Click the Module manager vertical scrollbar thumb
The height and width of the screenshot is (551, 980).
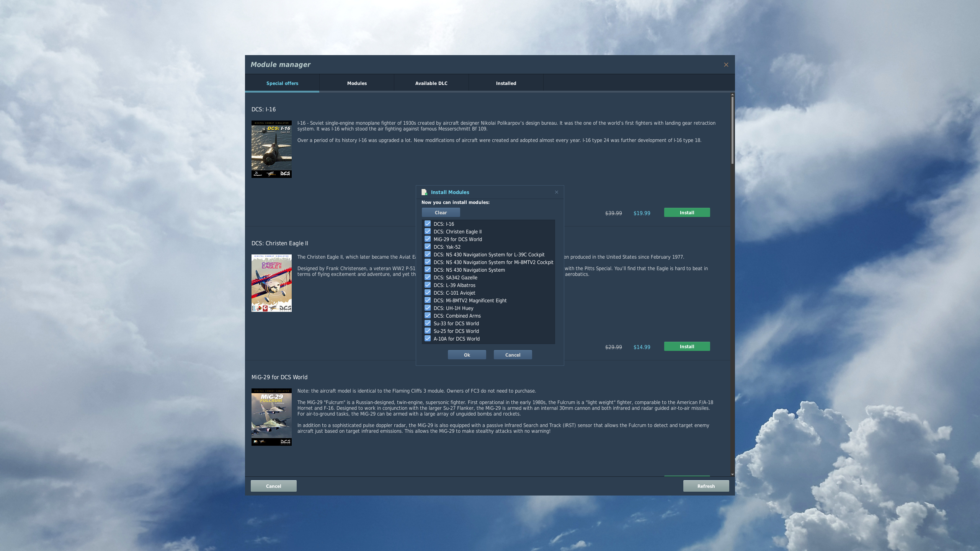click(x=732, y=130)
